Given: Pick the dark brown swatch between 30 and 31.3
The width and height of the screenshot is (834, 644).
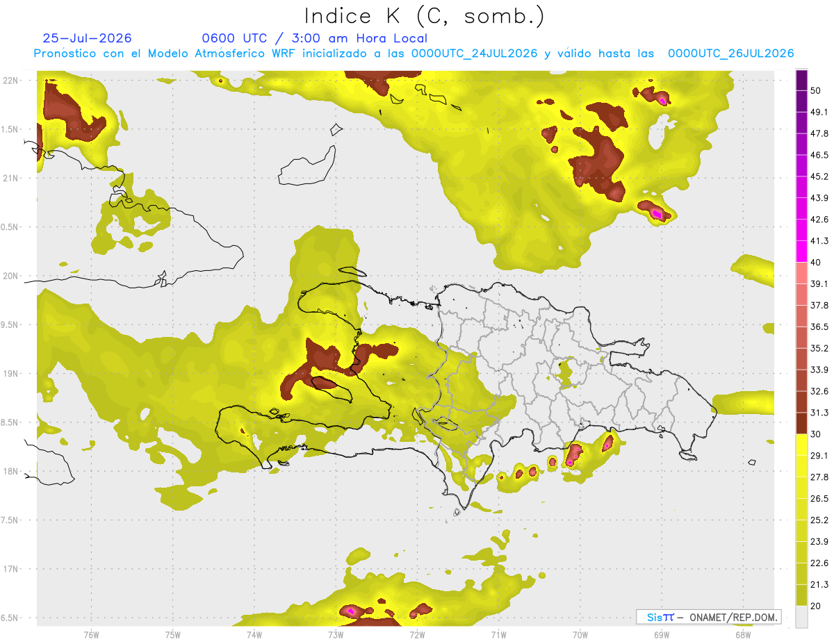Looking at the screenshot, I should tap(801, 424).
